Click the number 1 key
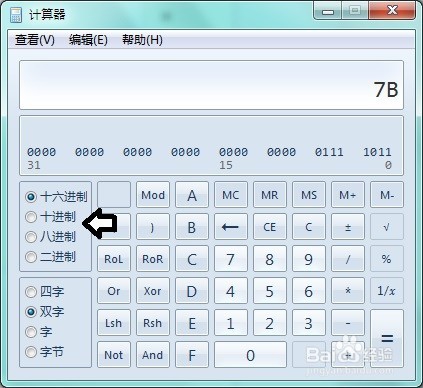 (x=231, y=323)
